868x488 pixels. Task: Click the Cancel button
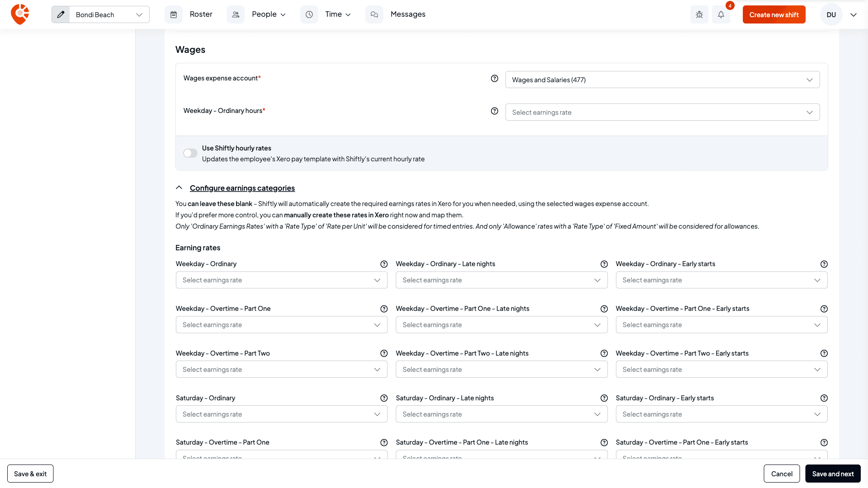point(782,474)
